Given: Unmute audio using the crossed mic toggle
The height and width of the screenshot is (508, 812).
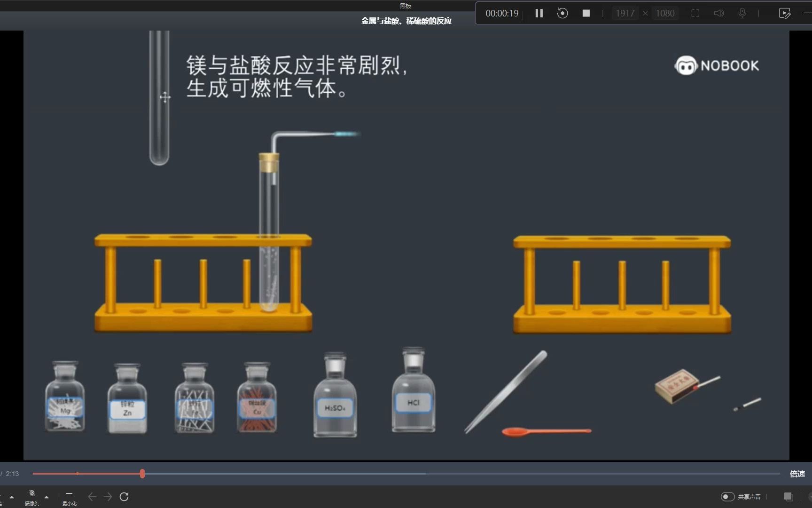Looking at the screenshot, I should pyautogui.click(x=2, y=494).
